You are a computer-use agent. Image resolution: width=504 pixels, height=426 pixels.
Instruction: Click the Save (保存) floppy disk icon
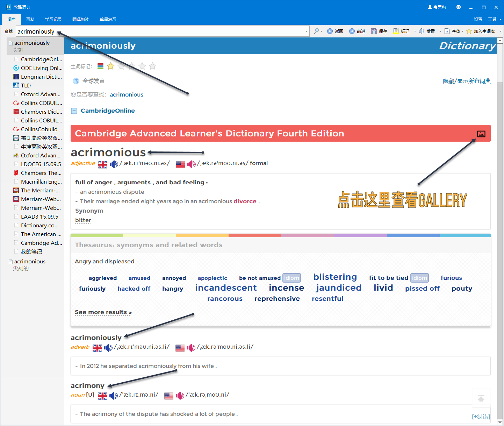coord(374,31)
